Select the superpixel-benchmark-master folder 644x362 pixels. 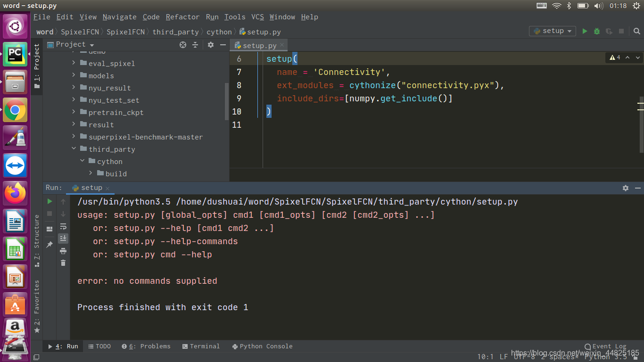146,137
